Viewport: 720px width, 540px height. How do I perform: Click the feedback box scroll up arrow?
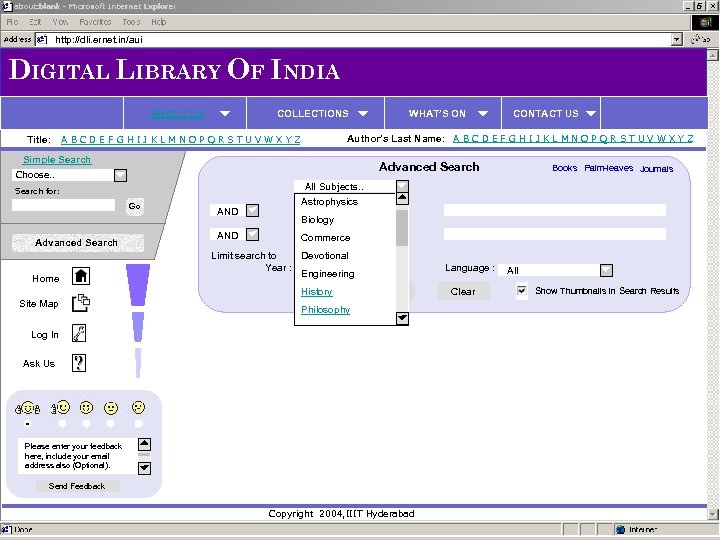(144, 444)
